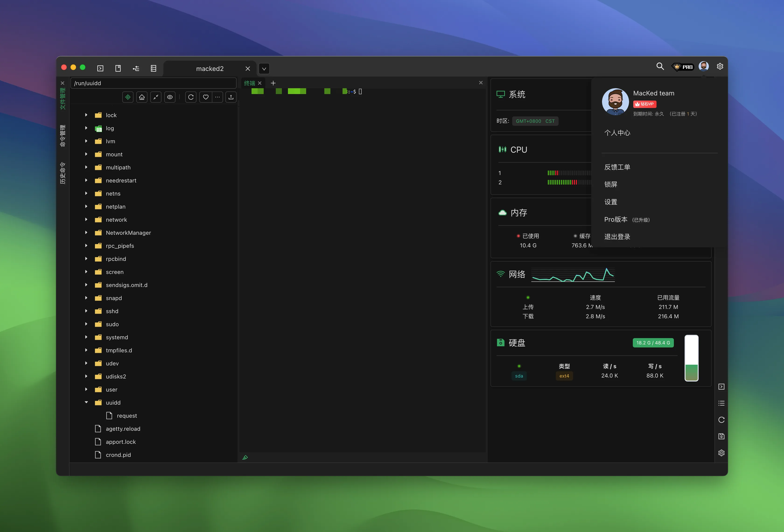Screen dimensions: 784x532
Task: Click the upload icon in file toolbar
Action: coord(231,97)
